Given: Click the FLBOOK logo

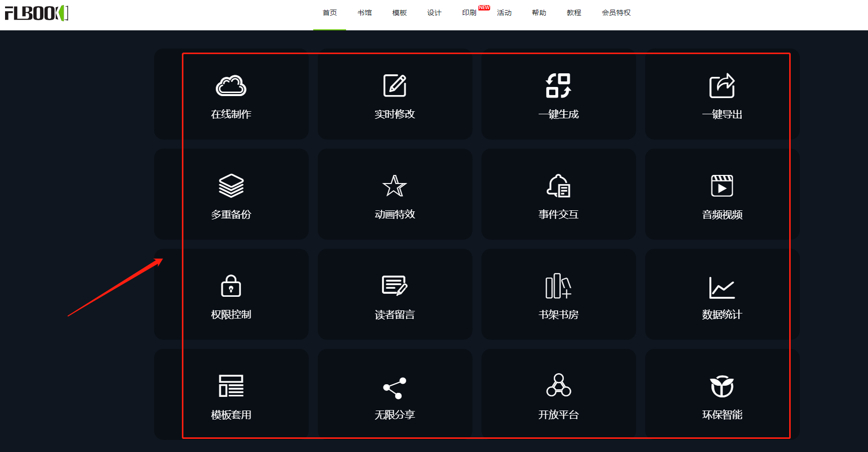Looking at the screenshot, I should [x=36, y=13].
